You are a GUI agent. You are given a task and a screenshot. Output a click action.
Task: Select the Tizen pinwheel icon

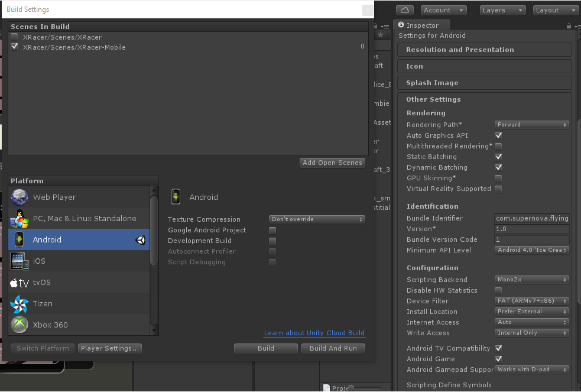(x=20, y=304)
